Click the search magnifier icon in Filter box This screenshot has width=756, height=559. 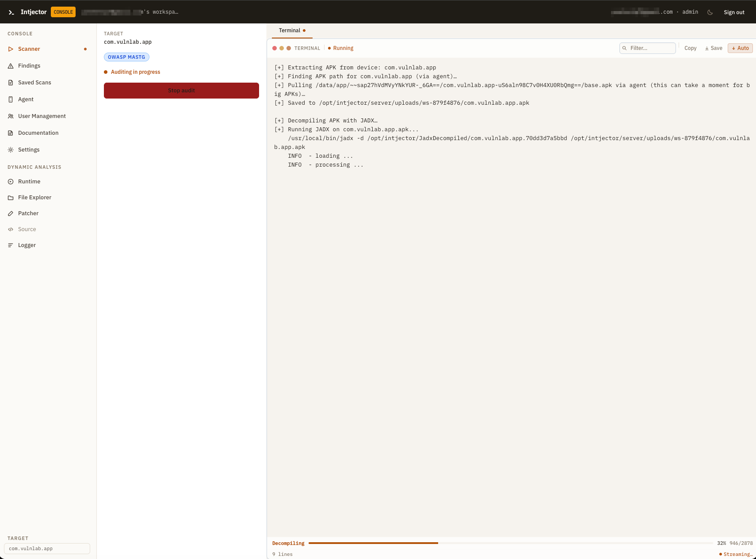624,48
